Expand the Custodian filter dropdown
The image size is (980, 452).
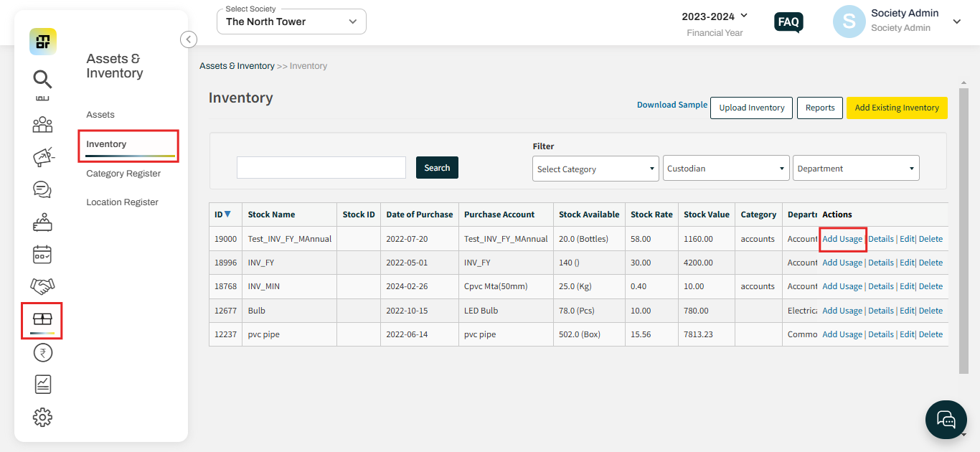725,168
